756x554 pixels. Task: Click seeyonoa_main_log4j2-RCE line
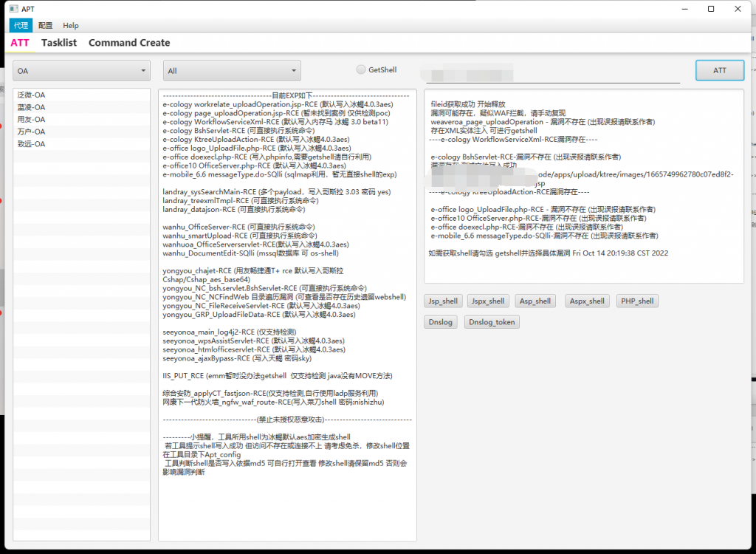[x=230, y=332]
